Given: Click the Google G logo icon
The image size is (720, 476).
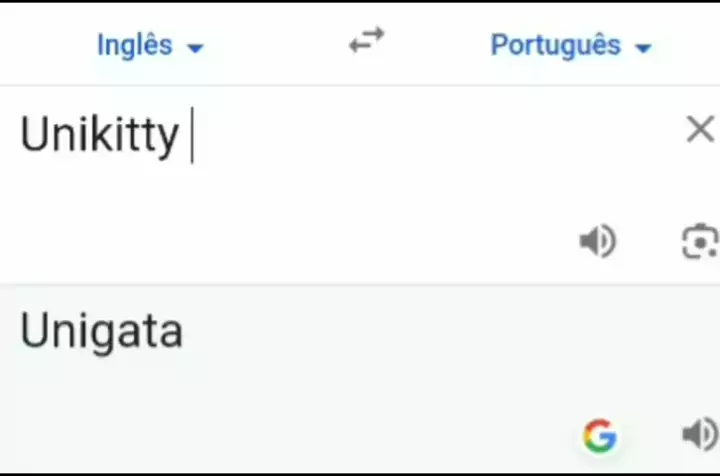Looking at the screenshot, I should point(600,435).
